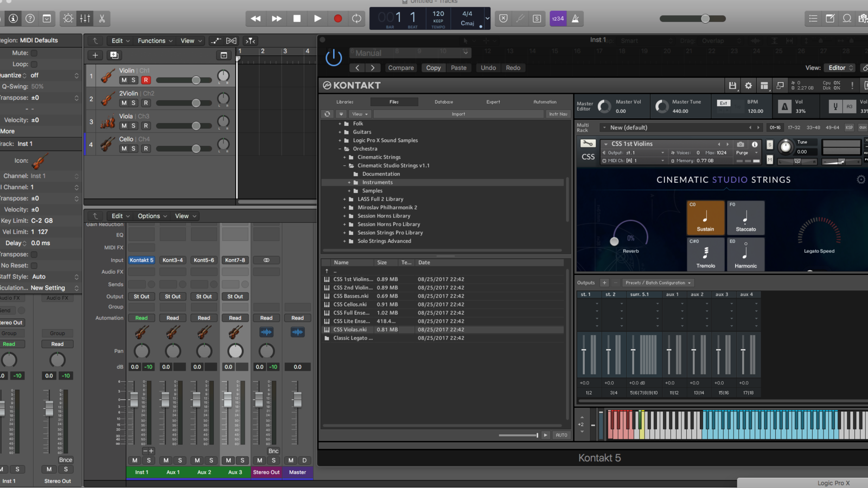Image resolution: width=868 pixels, height=488 pixels.
Task: Save with Kontakt floppy disk icon
Action: tap(732, 86)
